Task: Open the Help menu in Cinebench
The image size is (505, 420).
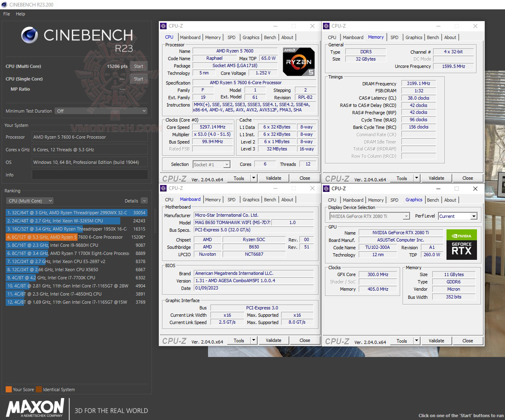Action: (20, 14)
